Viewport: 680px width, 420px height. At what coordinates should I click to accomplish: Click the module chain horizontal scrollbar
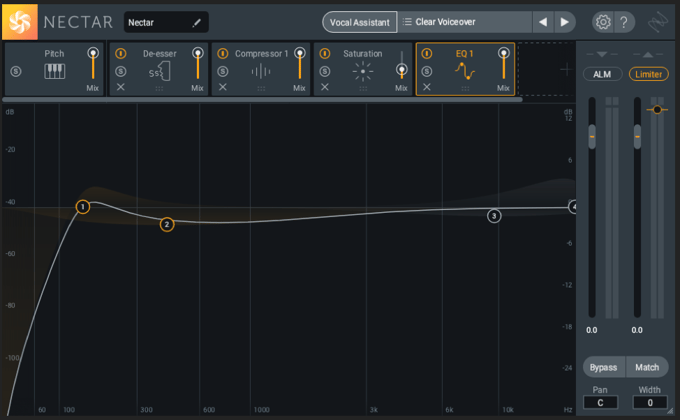pos(262,100)
